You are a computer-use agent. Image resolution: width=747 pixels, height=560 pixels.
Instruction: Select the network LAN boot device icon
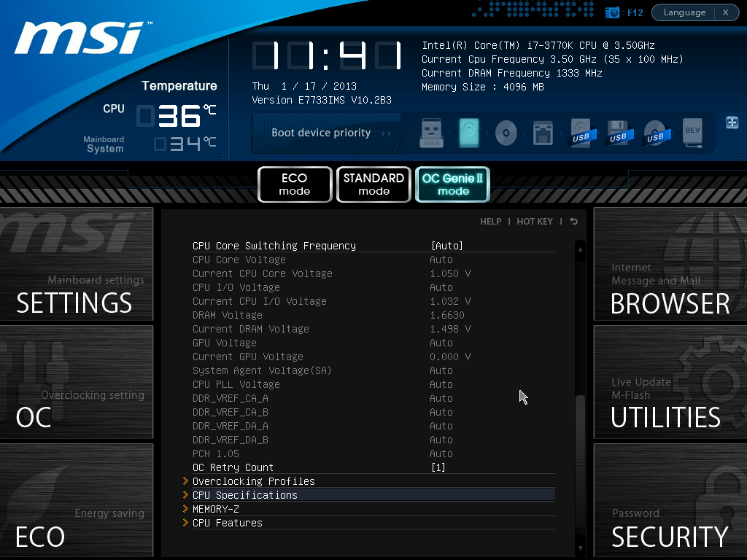click(x=543, y=133)
